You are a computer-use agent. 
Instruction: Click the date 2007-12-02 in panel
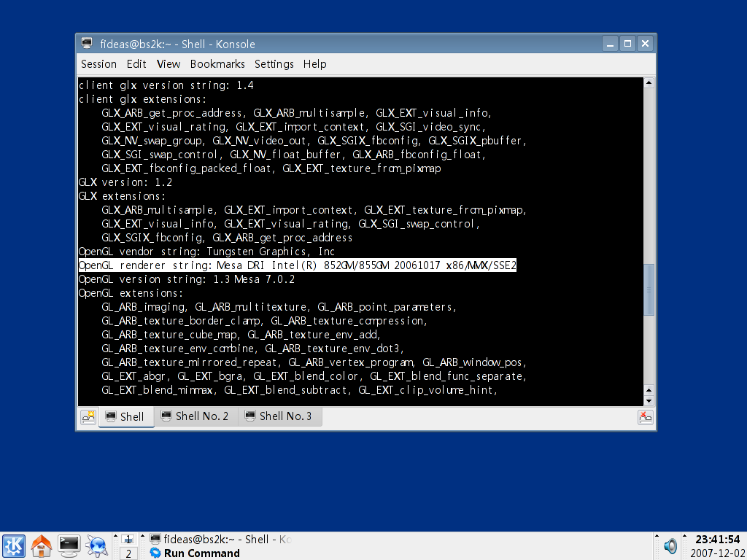(x=717, y=553)
